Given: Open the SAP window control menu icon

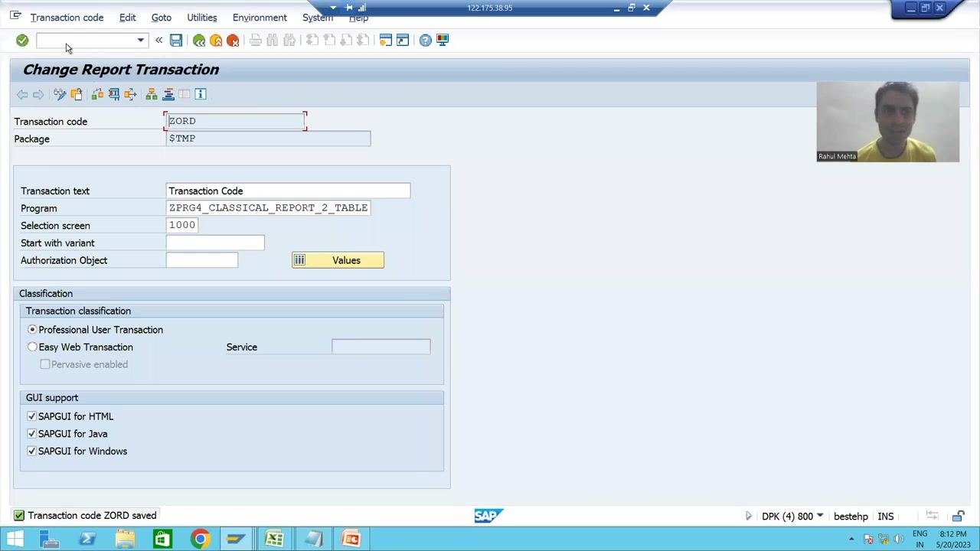Looking at the screenshot, I should [15, 15].
